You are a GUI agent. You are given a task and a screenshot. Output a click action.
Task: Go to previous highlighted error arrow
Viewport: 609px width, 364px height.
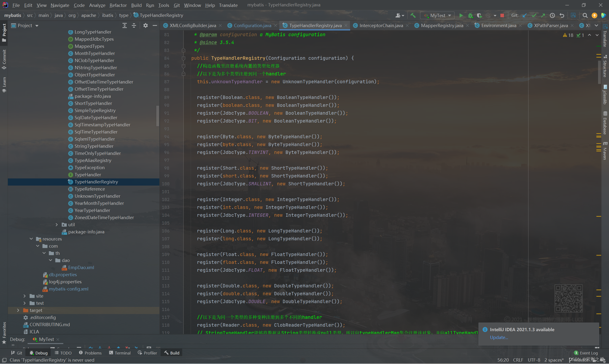click(590, 35)
